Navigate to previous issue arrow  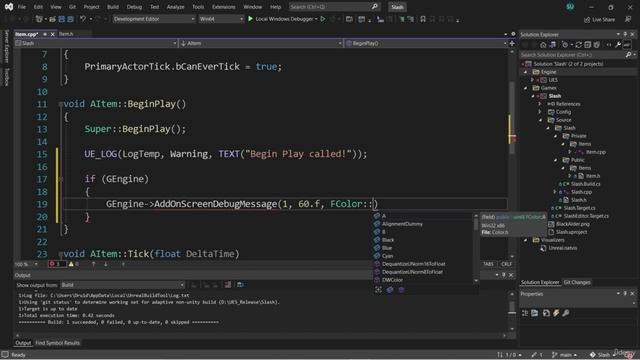point(93,264)
